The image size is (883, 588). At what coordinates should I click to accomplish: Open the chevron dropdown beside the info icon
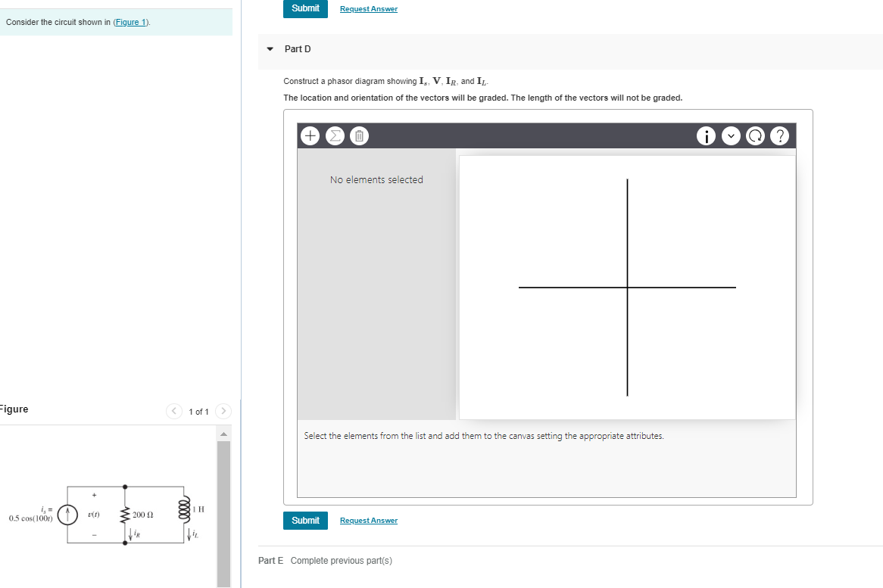click(731, 135)
